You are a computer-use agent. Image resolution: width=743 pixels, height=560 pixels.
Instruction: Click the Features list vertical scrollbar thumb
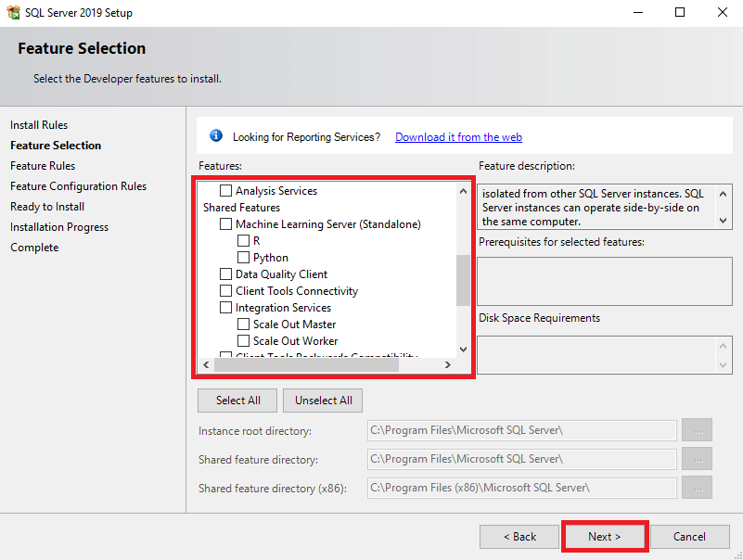[463, 281]
